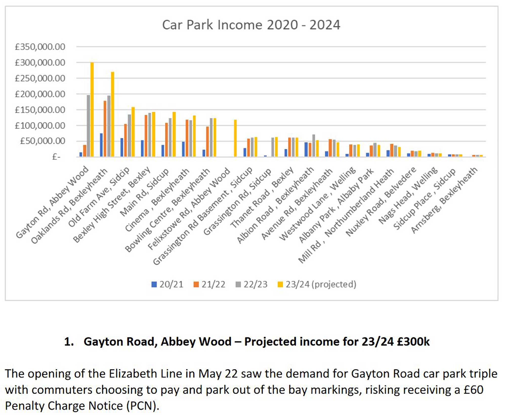Select the Car Park Income chart title
The image size is (506, 420).
(251, 25)
